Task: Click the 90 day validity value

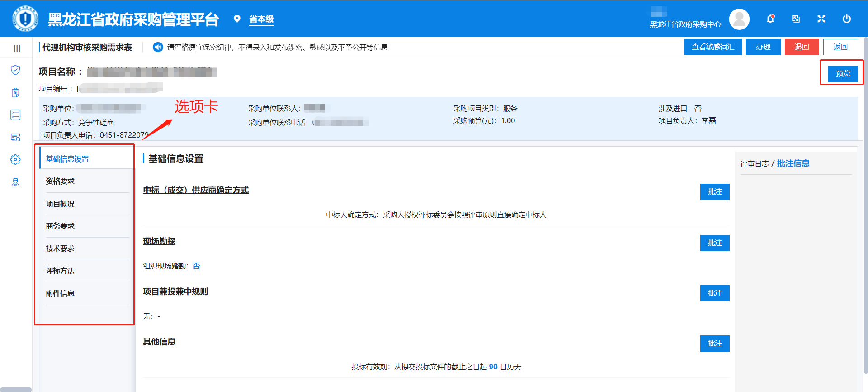Action: click(493, 367)
